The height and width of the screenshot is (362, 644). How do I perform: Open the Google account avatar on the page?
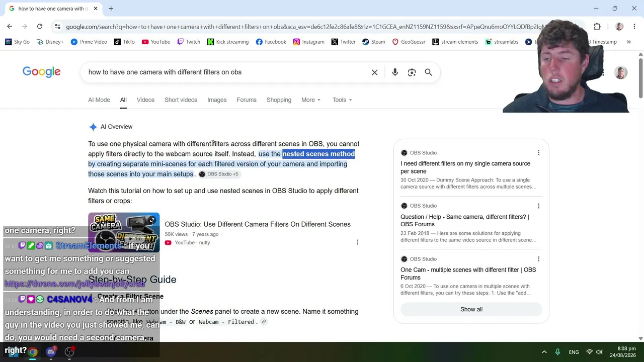(x=621, y=72)
